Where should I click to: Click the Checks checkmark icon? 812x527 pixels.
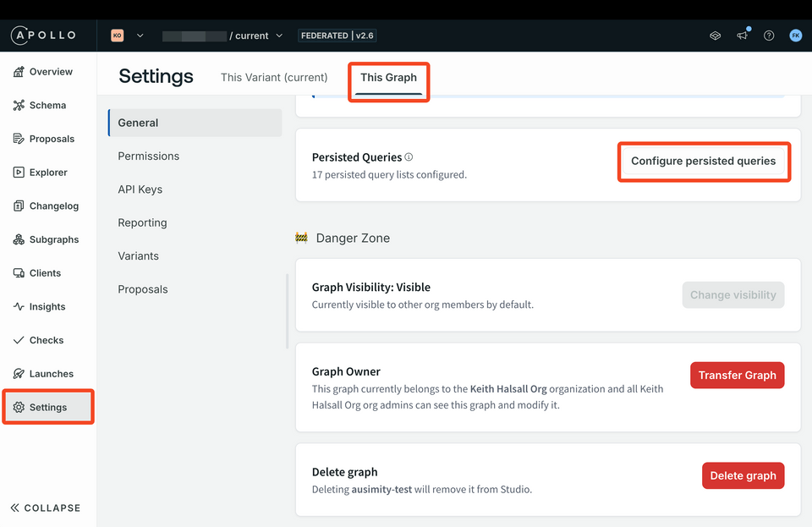[x=19, y=340]
